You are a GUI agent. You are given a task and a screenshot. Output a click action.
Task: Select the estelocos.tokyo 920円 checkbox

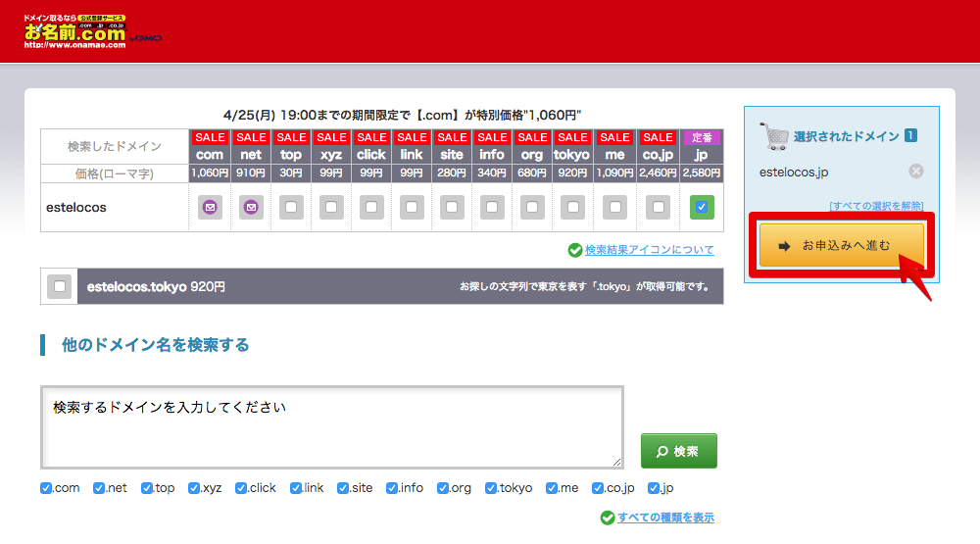pos(60,286)
